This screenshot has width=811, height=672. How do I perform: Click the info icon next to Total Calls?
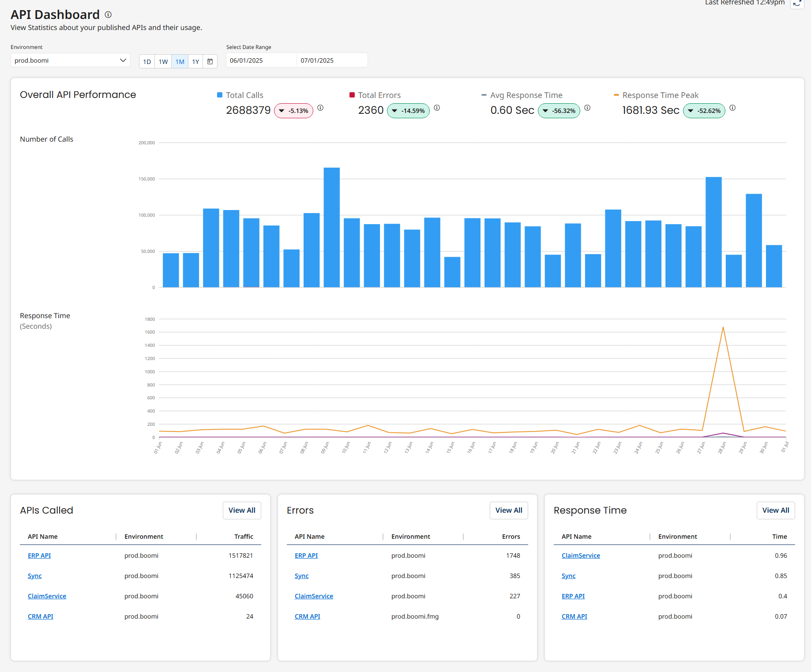click(x=320, y=108)
